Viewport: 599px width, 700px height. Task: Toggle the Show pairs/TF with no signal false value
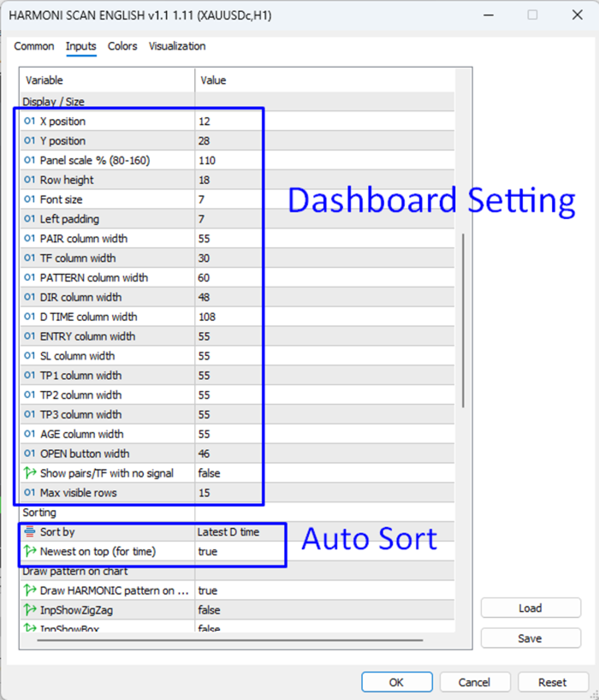[324, 473]
